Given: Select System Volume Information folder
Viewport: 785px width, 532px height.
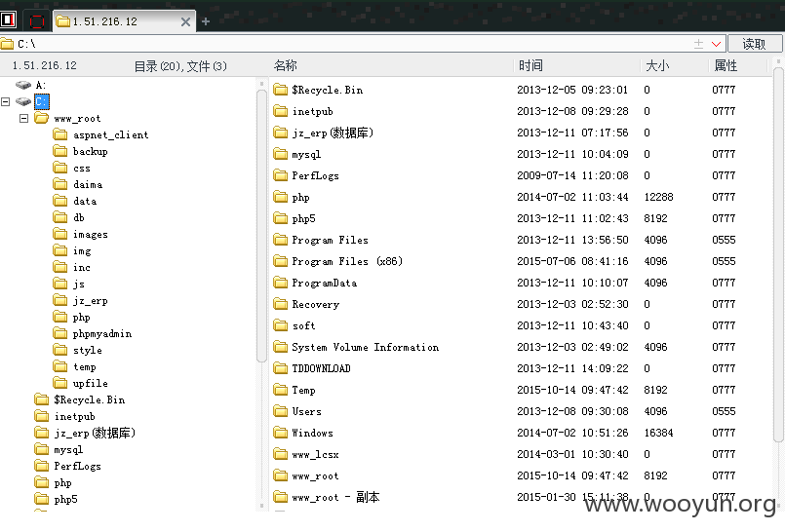Looking at the screenshot, I should click(x=366, y=347).
